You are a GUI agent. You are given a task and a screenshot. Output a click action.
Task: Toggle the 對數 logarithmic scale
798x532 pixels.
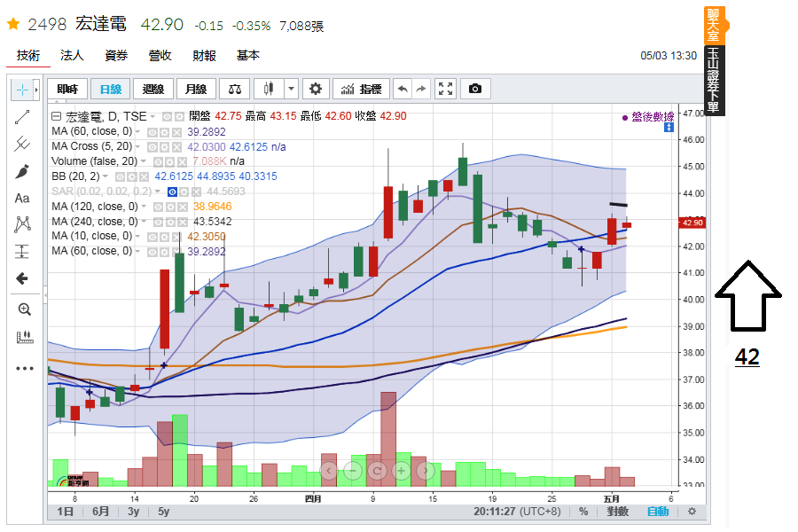tap(617, 511)
